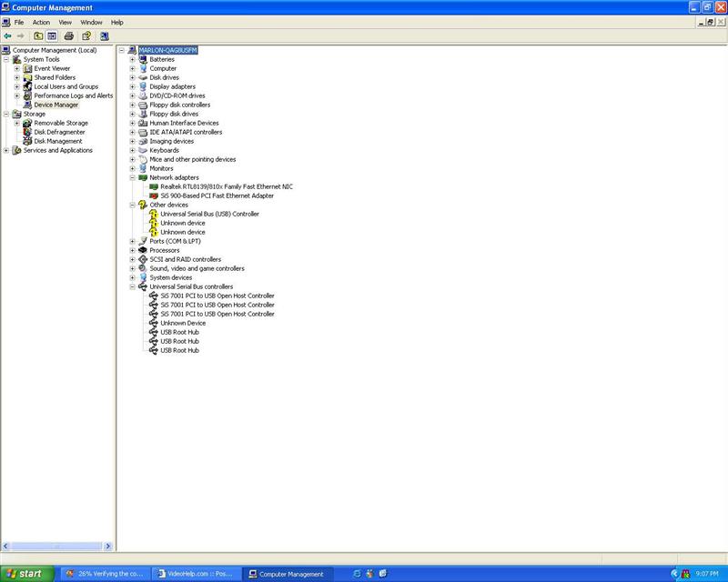This screenshot has height=582, width=728.
Task: Collapse the Storage node
Action: 6,114
